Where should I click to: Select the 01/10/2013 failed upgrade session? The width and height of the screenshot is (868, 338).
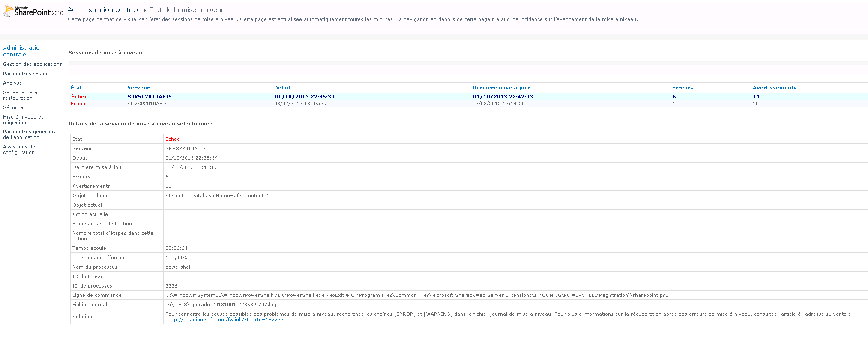coord(79,97)
